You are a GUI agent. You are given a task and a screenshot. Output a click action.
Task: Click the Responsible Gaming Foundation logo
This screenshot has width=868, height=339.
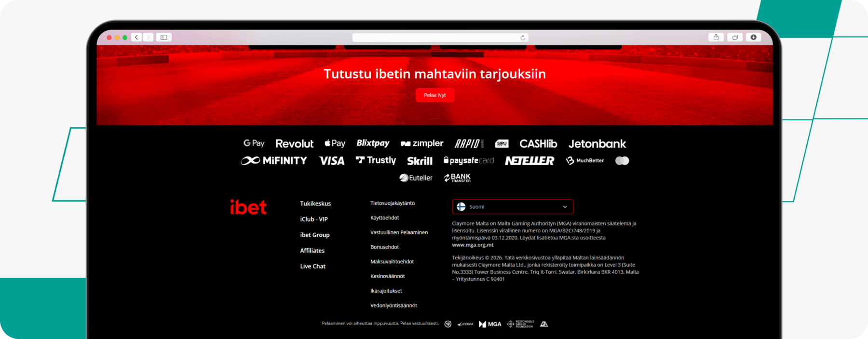pos(520,324)
